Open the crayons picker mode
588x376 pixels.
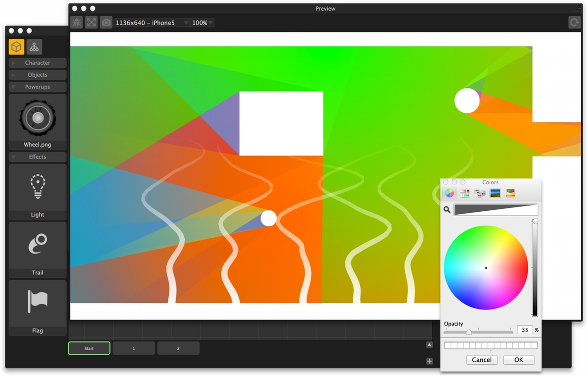pyautogui.click(x=510, y=193)
